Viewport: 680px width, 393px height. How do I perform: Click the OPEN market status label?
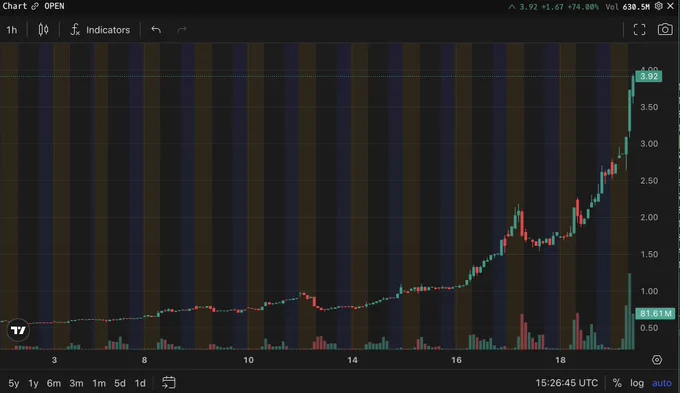(54, 6)
